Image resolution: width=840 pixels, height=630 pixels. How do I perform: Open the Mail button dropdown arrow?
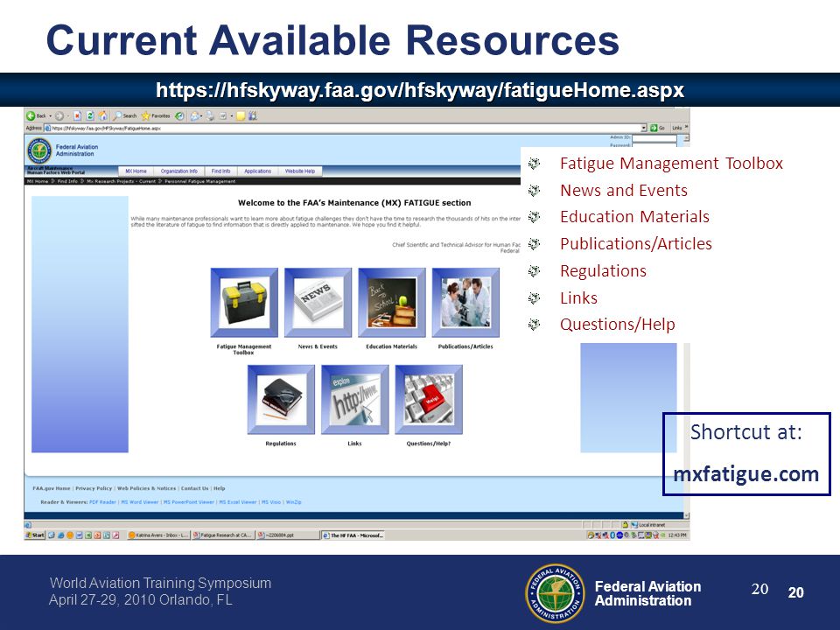pos(201,115)
